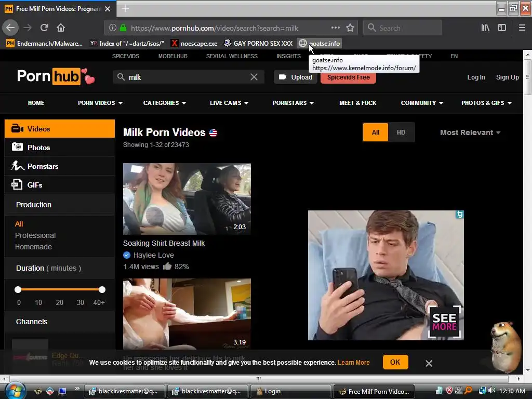Click the left duration slider handle
The height and width of the screenshot is (399, 532).
pyautogui.click(x=18, y=289)
